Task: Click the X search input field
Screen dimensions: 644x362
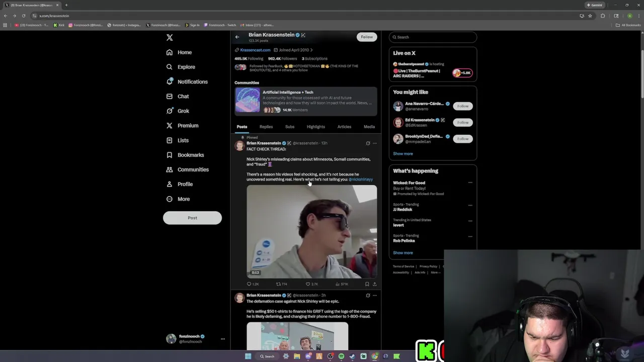Action: (x=433, y=37)
